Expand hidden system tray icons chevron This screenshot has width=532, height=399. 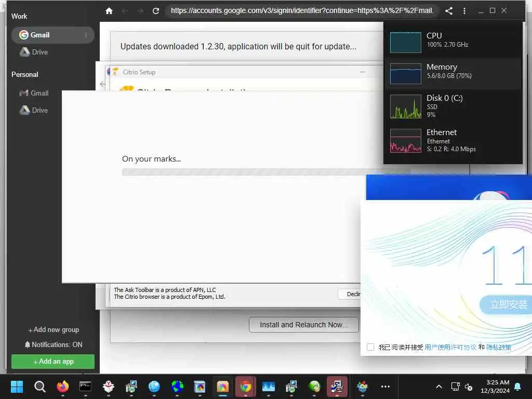(x=438, y=387)
